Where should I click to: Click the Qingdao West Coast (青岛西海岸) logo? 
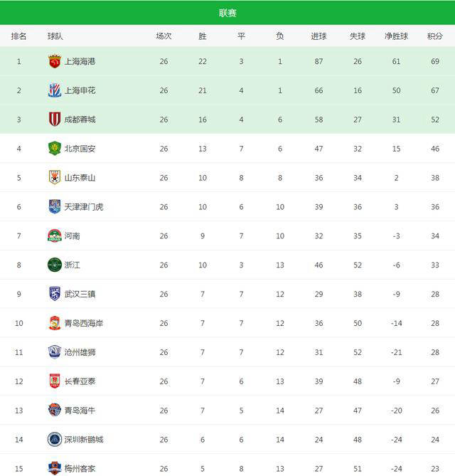coord(55,323)
